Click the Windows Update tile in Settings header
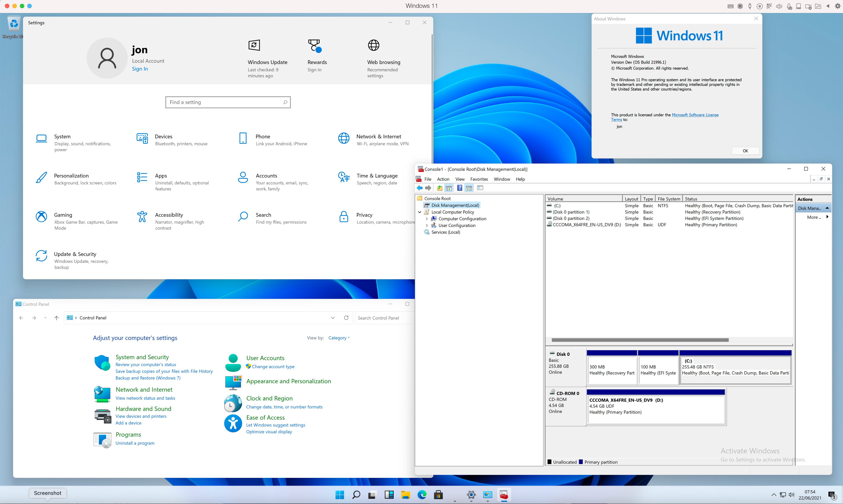843x504 pixels. pos(267,58)
